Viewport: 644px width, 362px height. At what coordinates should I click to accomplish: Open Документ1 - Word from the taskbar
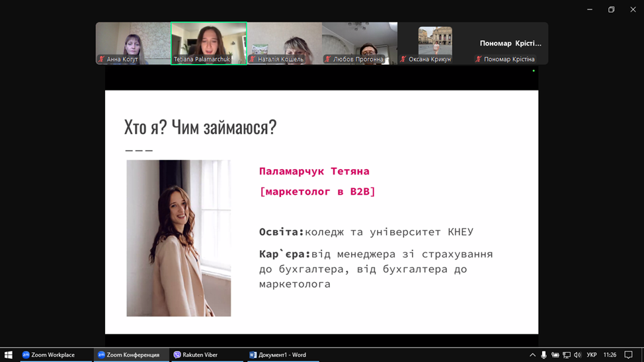[278, 355]
